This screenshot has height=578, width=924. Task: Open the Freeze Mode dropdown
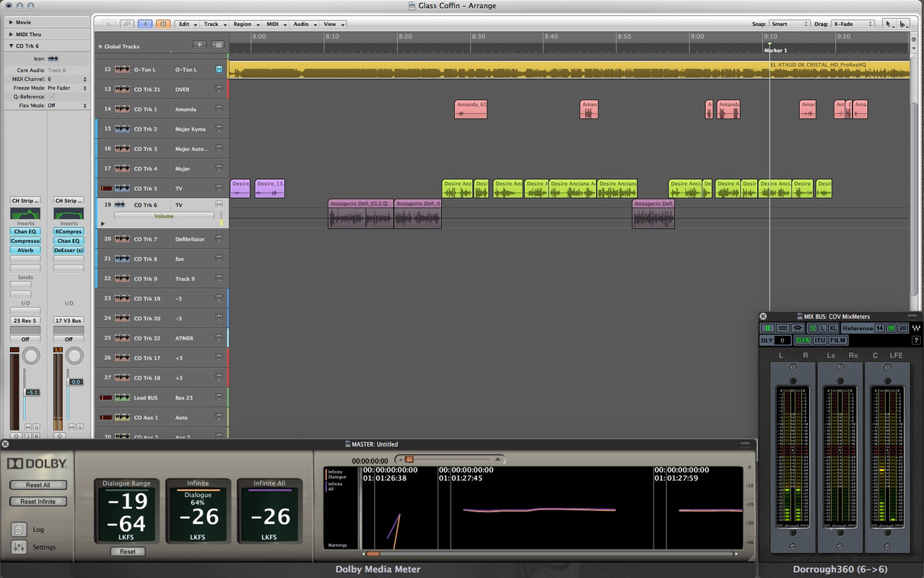(x=67, y=87)
